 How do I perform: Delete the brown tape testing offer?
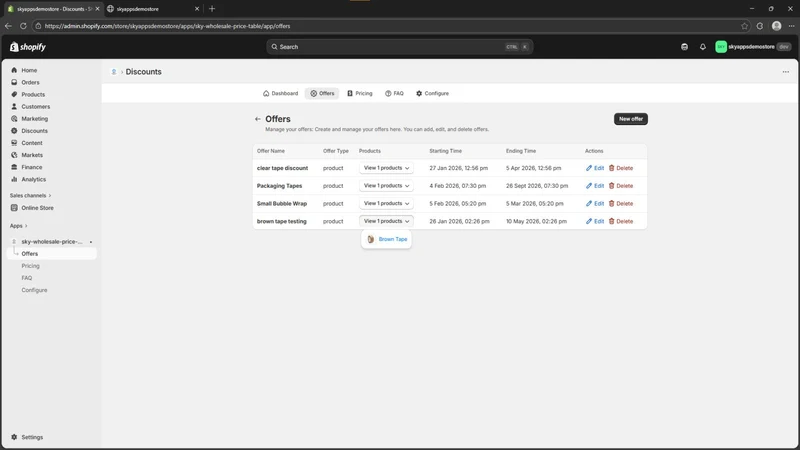(x=621, y=221)
